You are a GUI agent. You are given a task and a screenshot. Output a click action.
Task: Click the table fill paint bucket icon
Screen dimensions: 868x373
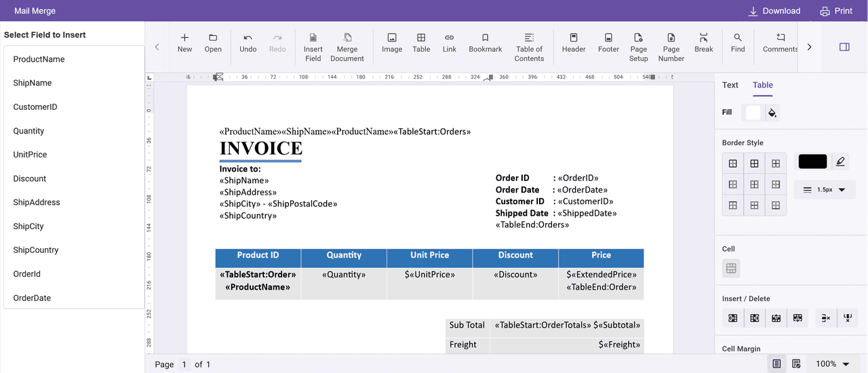(x=772, y=113)
